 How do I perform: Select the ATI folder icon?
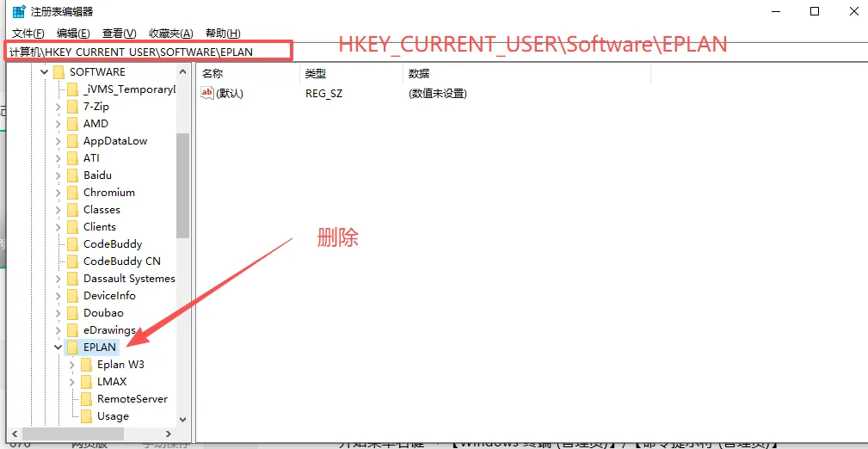point(72,157)
